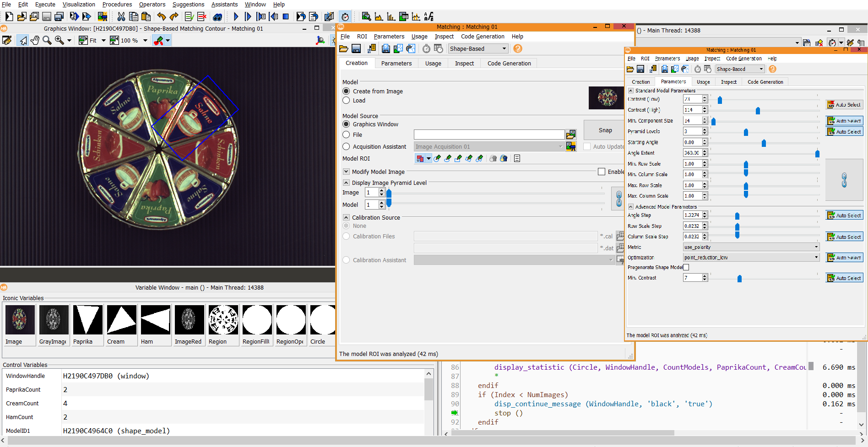Viewport: 868px width, 447px height.
Task: Collapse the Calibration Source section
Action: [x=347, y=217]
